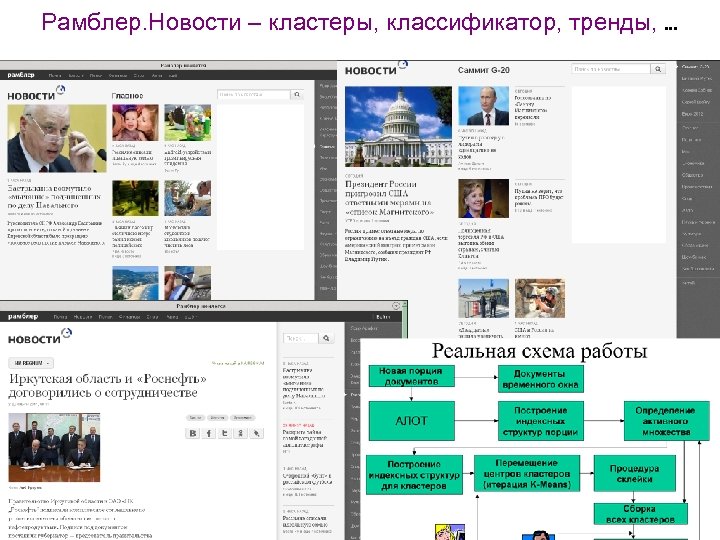Open the Android jelly bean statue thumbnail

[188, 123]
